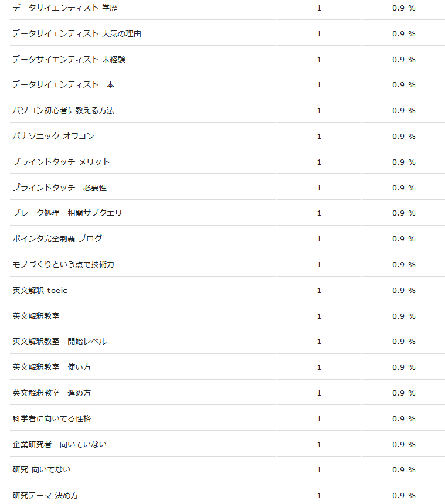Select keyword "ブラインドタッチ 必要性"
This screenshot has height=504, width=445.
[60, 188]
